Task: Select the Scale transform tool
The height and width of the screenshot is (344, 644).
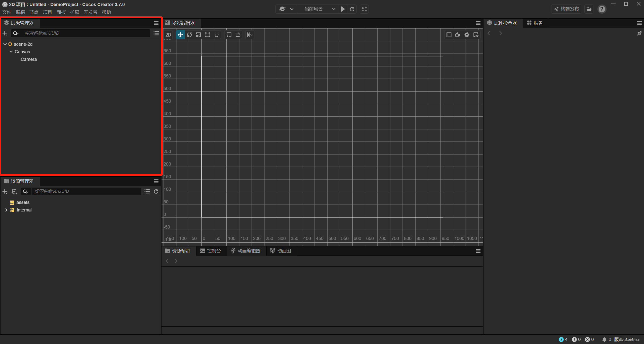Action: (x=198, y=35)
